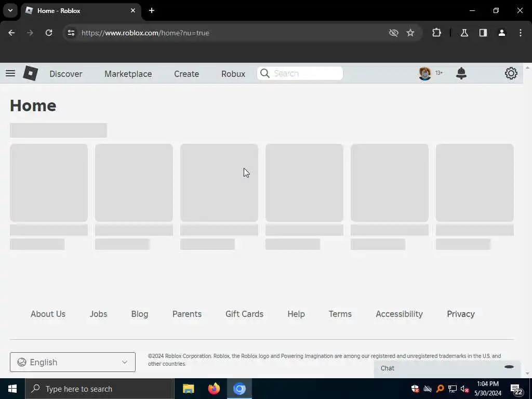Select the Home - Roblox browser tab
Viewport: 532px width, 399px height.
point(81,10)
